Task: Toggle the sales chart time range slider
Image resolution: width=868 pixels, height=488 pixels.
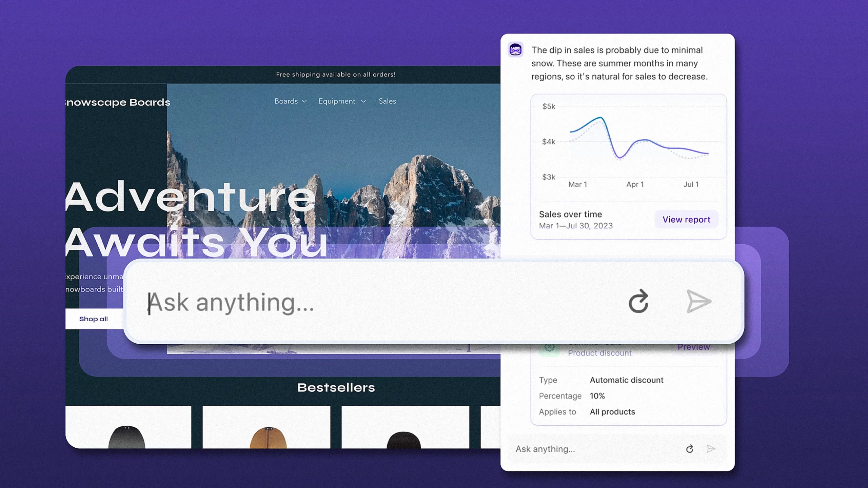Action: click(x=575, y=225)
